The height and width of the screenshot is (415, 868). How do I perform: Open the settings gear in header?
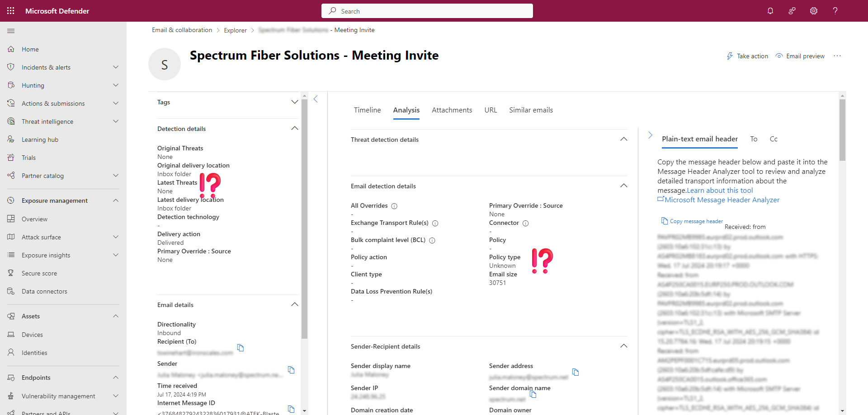tap(814, 11)
